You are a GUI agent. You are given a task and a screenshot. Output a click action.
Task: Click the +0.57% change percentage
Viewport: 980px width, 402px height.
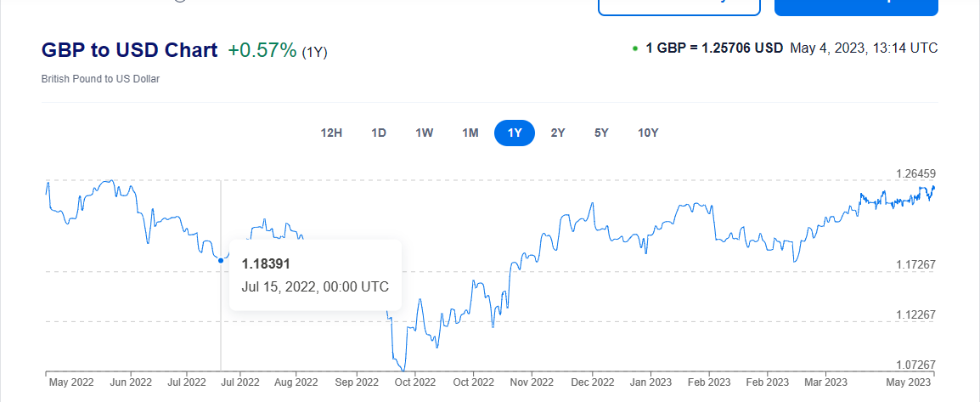pyautogui.click(x=262, y=50)
